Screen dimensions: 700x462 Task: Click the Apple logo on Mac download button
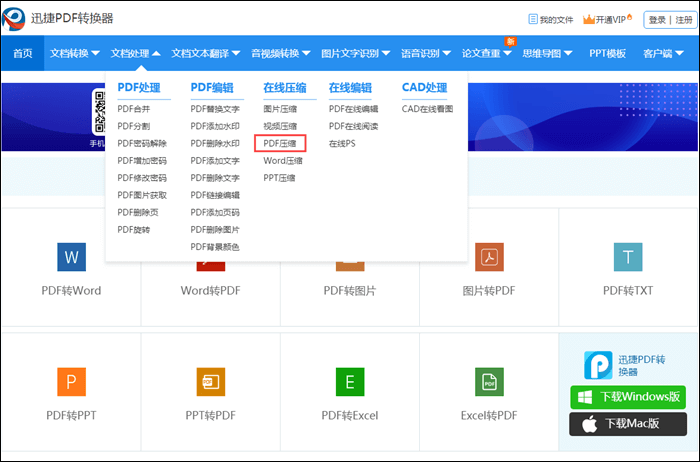click(590, 424)
